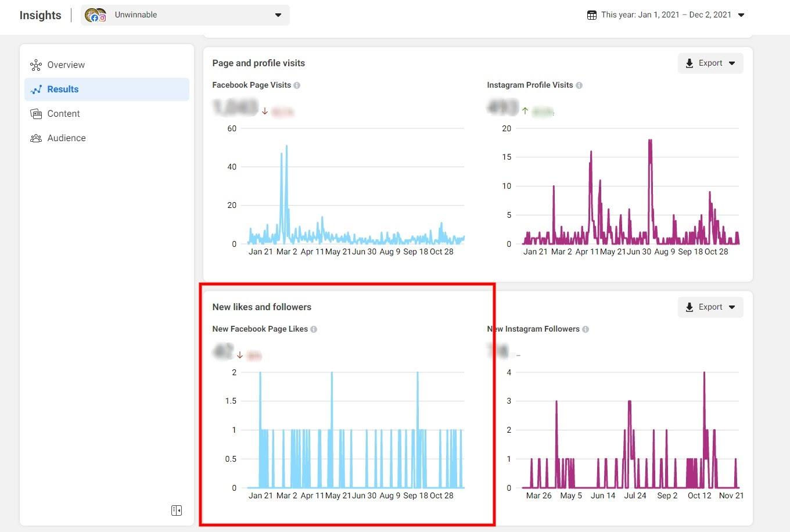
Task: Select the Audience menu item
Action: 66,138
